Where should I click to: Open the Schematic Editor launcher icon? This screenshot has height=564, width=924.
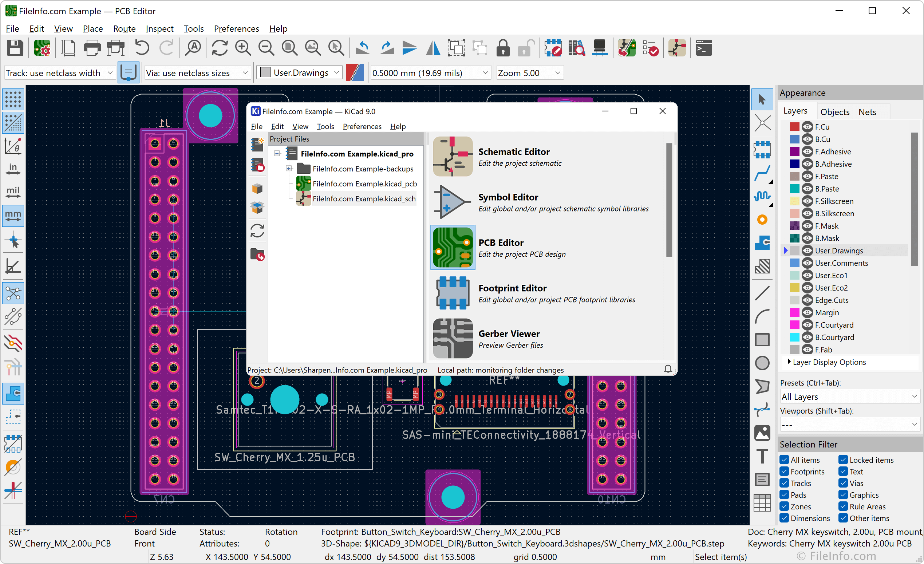click(x=453, y=156)
